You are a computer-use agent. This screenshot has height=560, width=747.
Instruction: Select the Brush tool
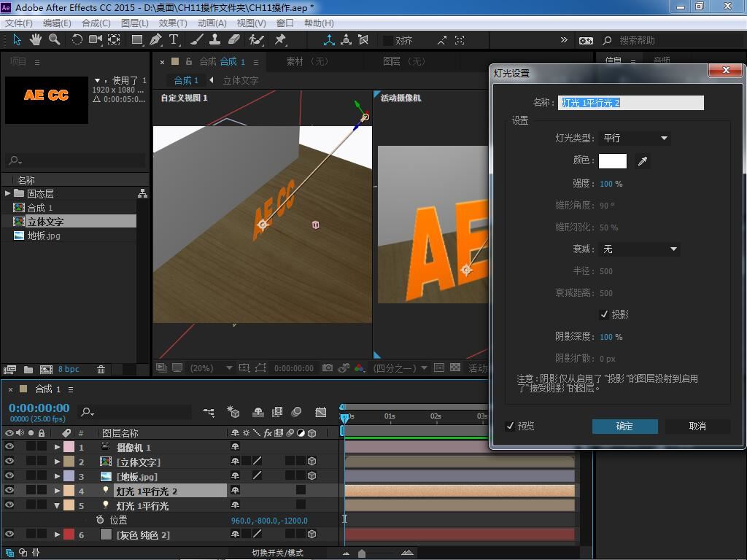197,40
